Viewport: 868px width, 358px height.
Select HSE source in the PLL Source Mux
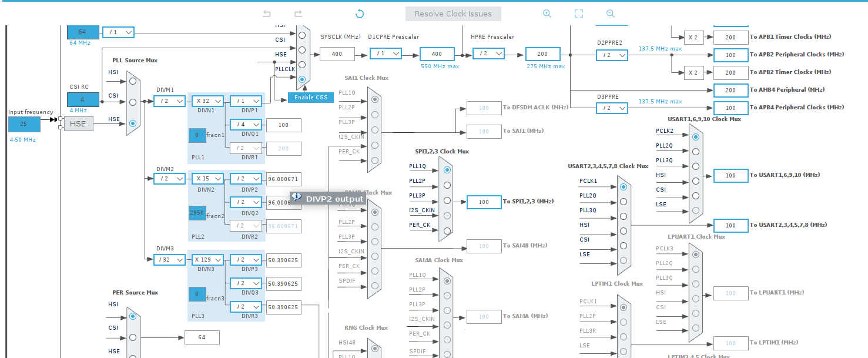132,124
